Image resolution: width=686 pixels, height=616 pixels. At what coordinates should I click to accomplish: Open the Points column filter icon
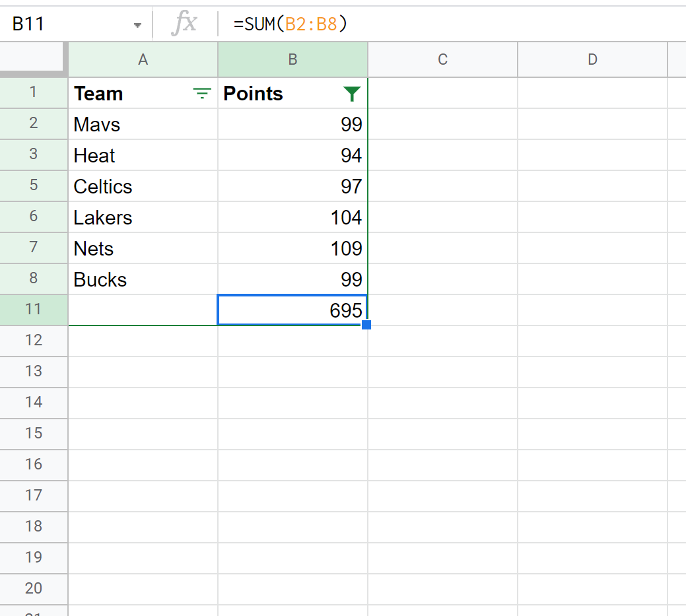click(x=353, y=94)
